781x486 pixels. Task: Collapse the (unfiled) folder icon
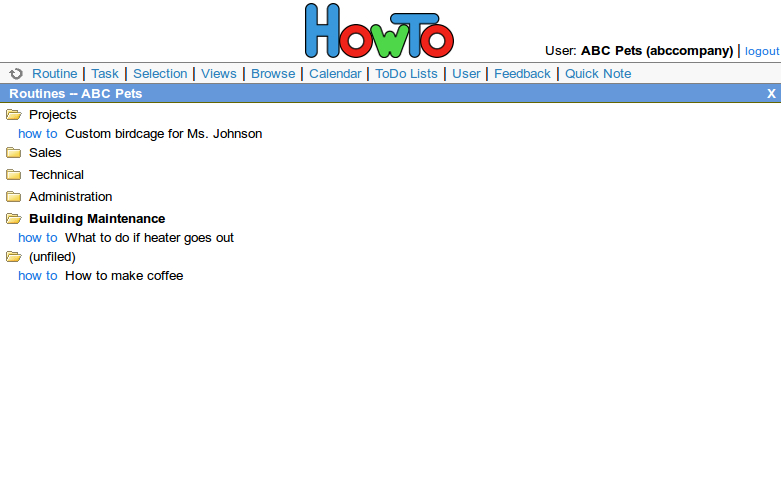[x=14, y=257]
